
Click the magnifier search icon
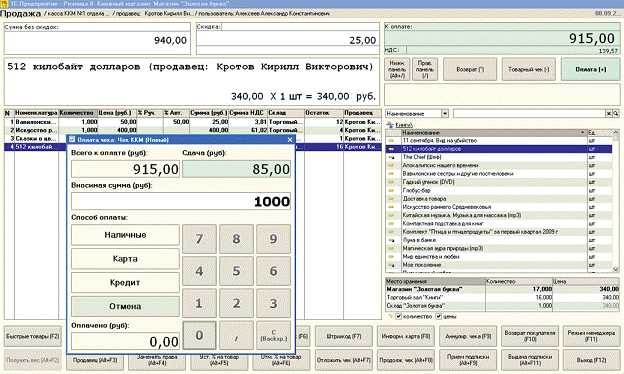coord(616,114)
